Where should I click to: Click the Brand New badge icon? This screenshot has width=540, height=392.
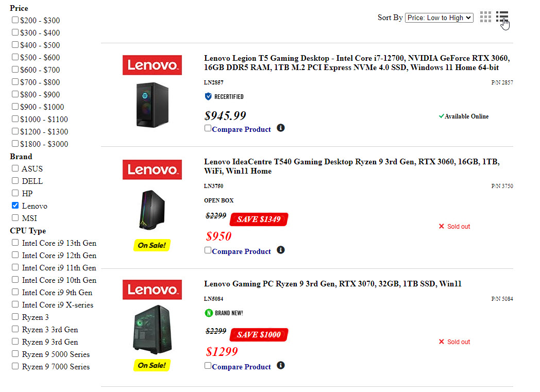point(209,313)
